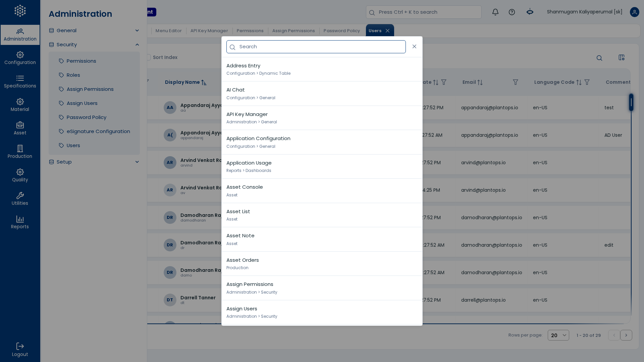Open the Asset module in sidebar

[x=20, y=129]
